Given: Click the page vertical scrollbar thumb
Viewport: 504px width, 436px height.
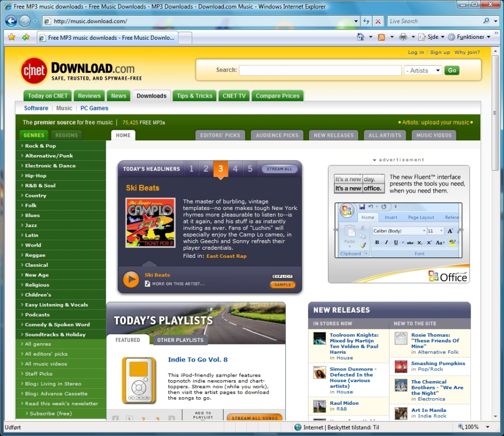Looking at the screenshot, I should (495, 113).
